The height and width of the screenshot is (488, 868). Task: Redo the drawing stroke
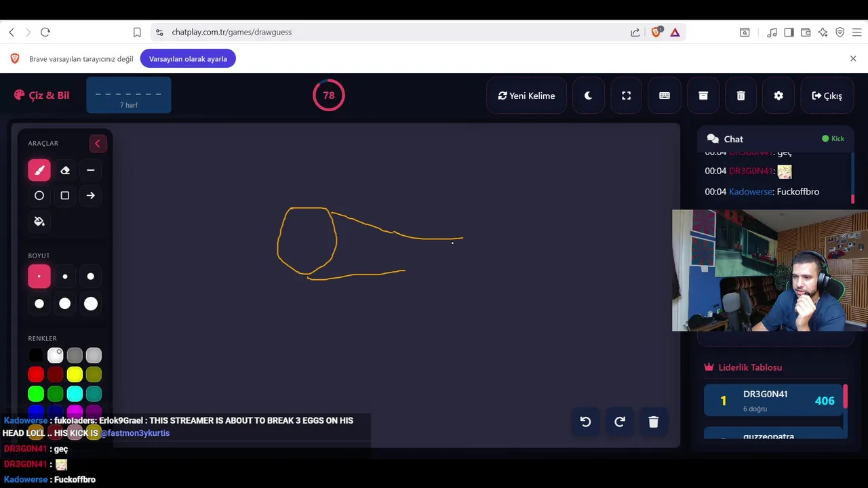tap(619, 422)
